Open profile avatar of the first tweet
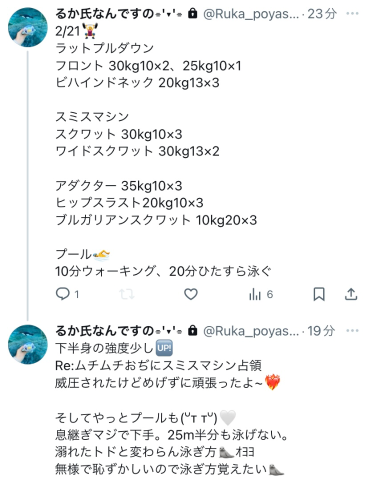368x480 pixels. pos(28,27)
